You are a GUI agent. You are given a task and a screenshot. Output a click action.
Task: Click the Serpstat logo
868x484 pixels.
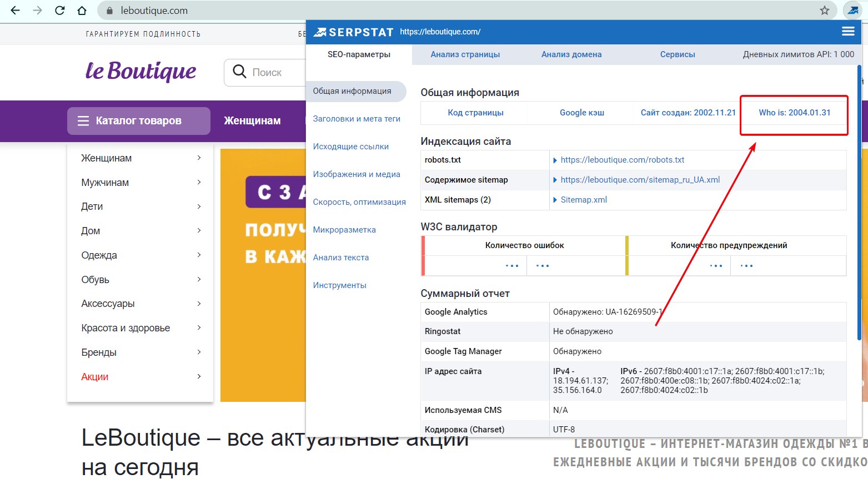pyautogui.click(x=353, y=32)
